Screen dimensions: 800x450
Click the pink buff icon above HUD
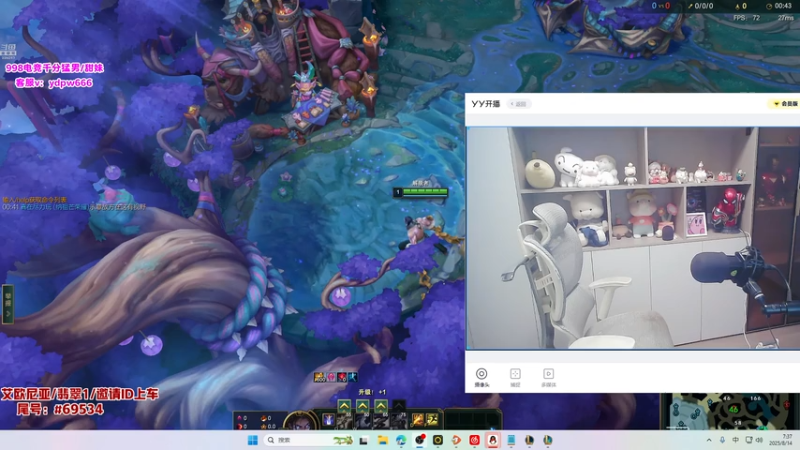(331, 377)
